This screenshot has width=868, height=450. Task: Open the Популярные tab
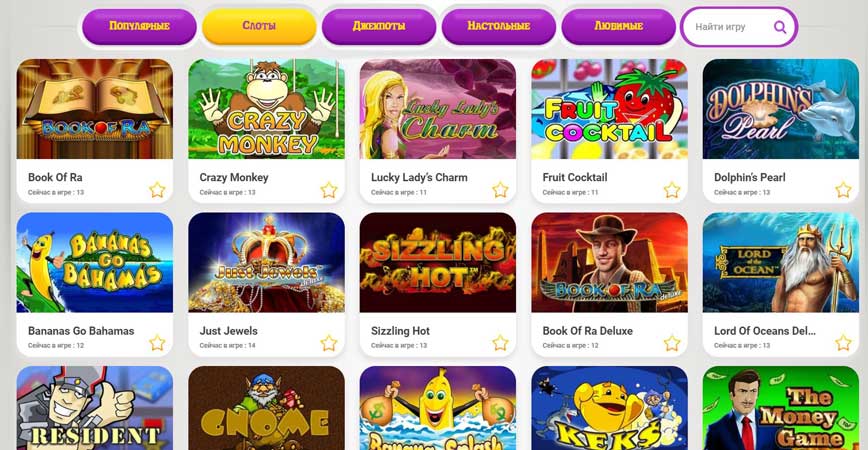click(140, 26)
